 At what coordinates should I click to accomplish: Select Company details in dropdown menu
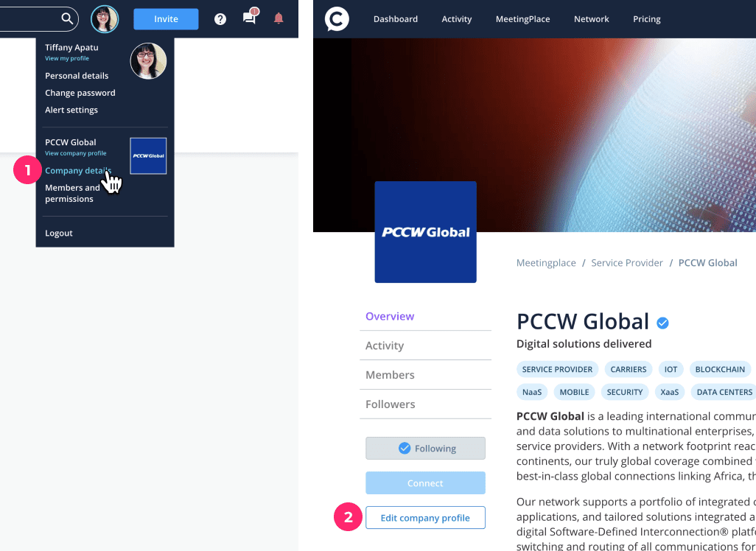77,171
